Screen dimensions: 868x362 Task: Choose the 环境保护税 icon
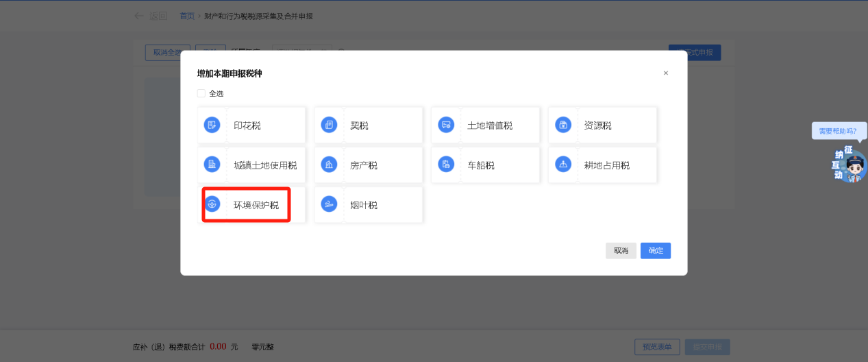pyautogui.click(x=212, y=204)
